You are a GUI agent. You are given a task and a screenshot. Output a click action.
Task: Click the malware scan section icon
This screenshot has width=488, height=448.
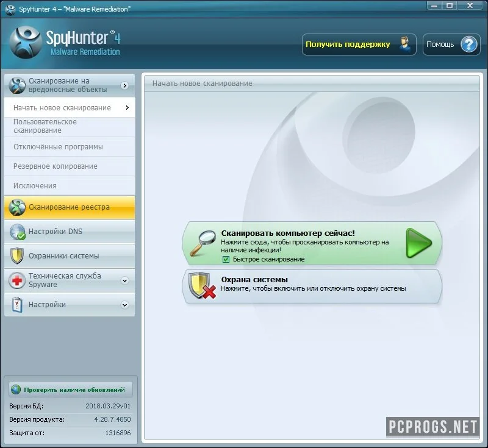coord(17,85)
